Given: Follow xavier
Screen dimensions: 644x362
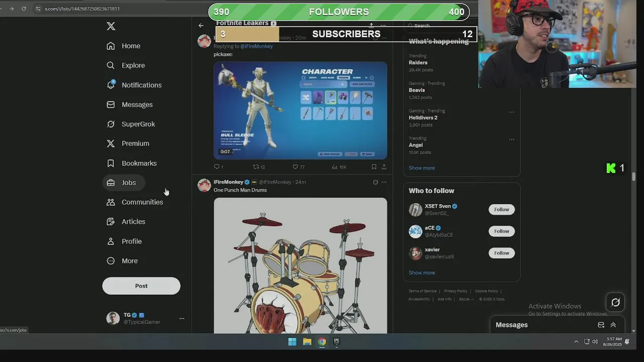Looking at the screenshot, I should (x=502, y=253).
